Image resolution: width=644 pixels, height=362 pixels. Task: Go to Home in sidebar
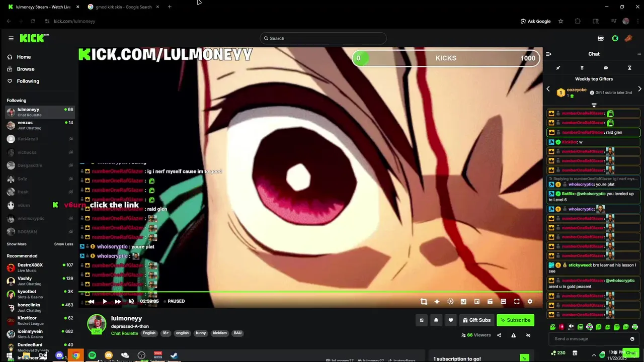point(24,57)
